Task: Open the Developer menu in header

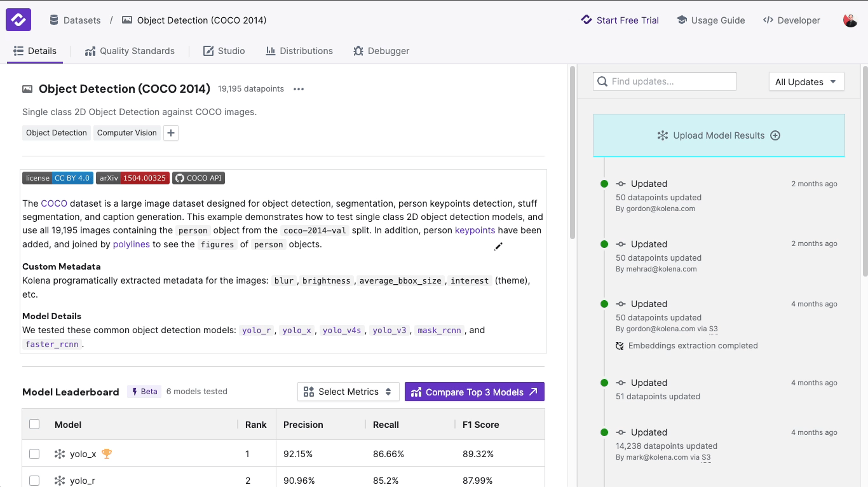Action: point(791,20)
